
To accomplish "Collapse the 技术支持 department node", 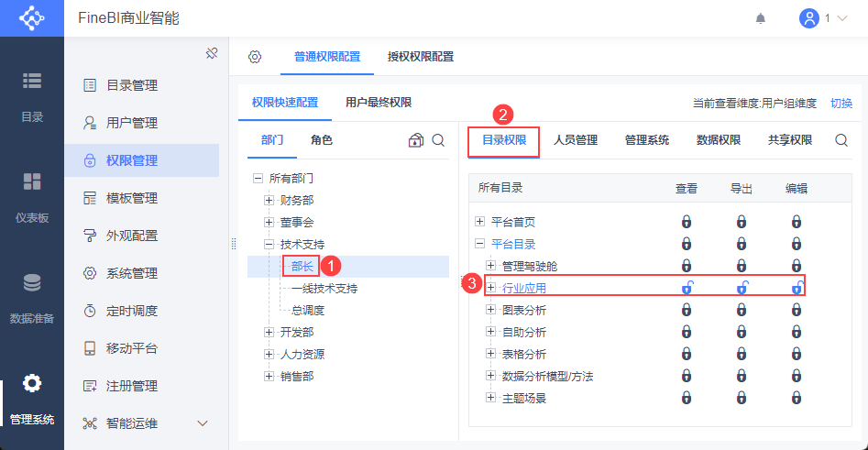I will [x=269, y=244].
